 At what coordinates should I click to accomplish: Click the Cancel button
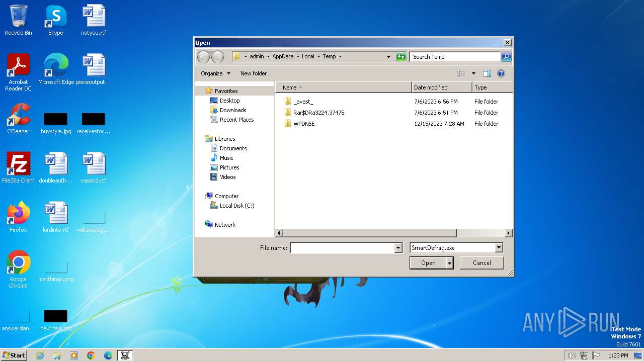click(x=482, y=263)
